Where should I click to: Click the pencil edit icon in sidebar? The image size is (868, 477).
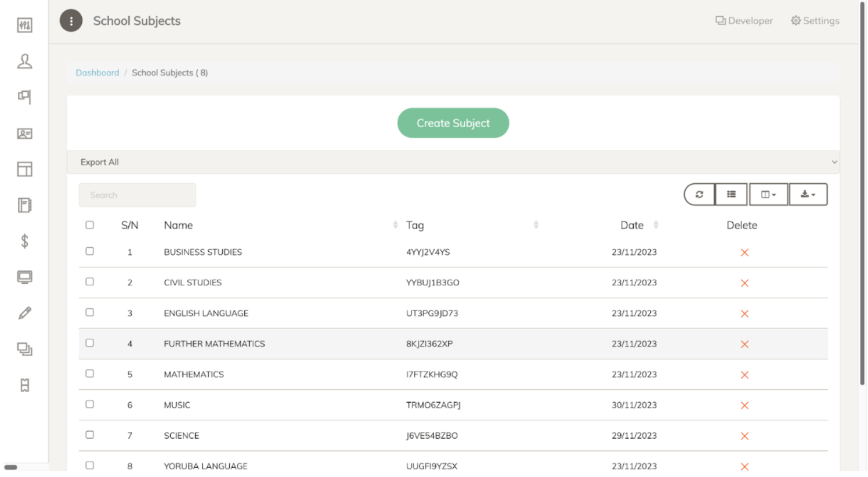pos(24,313)
